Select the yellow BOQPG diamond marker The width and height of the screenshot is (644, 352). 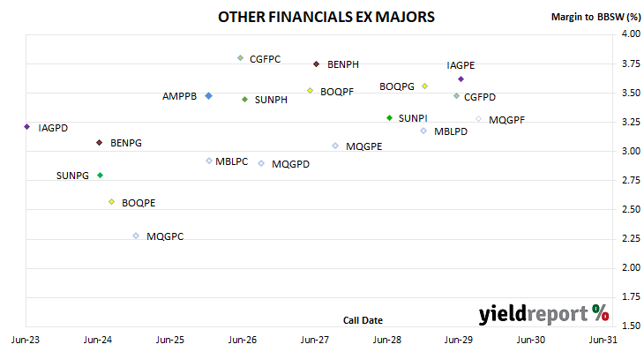click(x=425, y=86)
